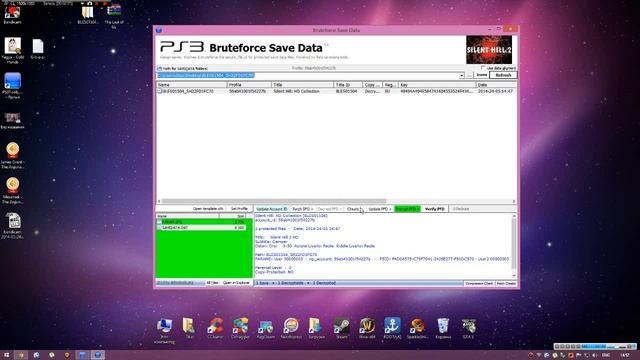
Task: Open This Computer desktop icon
Action: (164, 330)
